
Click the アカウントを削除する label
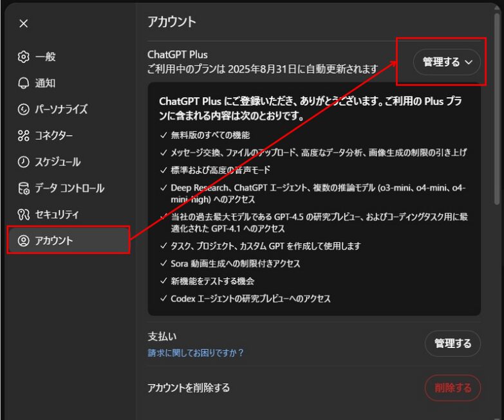click(189, 388)
